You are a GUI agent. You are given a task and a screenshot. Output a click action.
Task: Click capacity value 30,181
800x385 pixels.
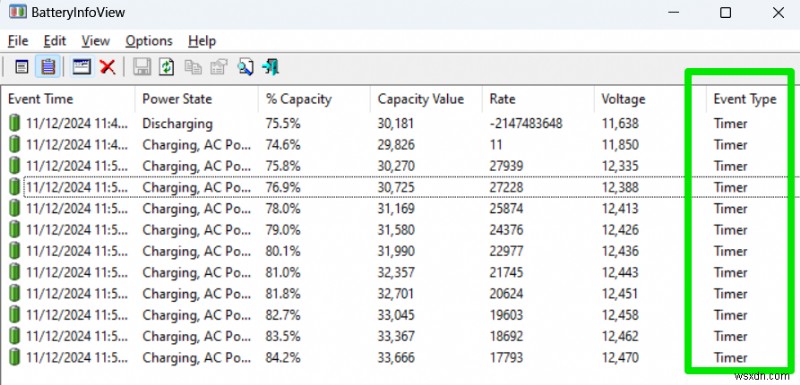tap(395, 123)
